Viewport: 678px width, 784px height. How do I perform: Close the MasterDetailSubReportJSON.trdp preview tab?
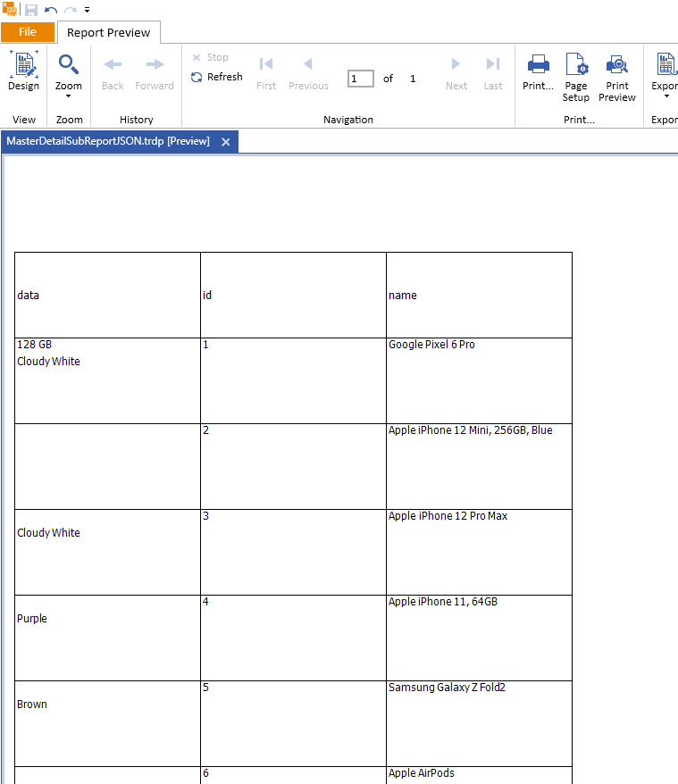[x=226, y=142]
